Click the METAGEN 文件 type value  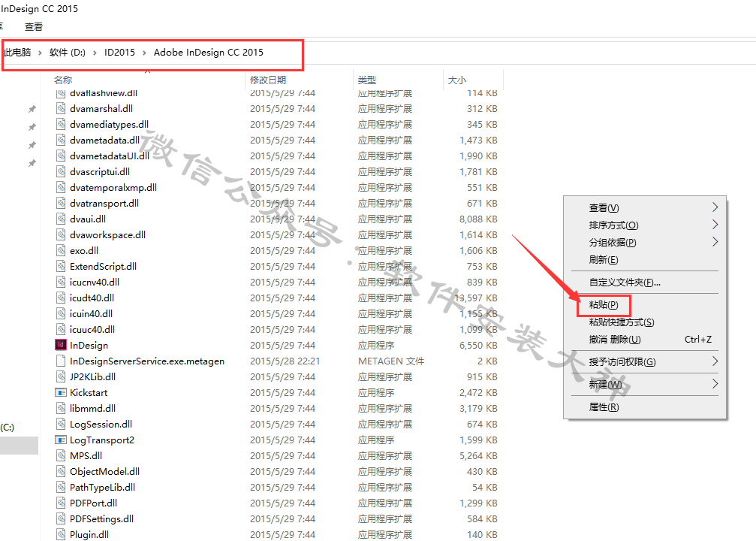click(x=391, y=361)
